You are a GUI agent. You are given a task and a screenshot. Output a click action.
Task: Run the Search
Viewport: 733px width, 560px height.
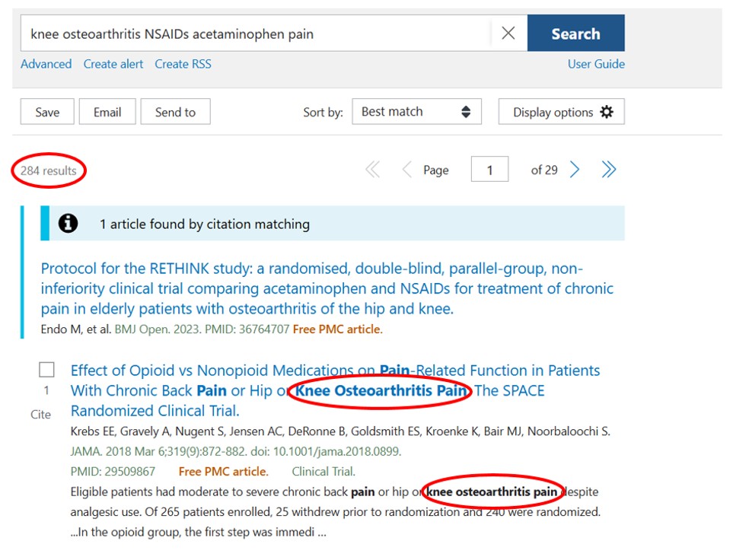575,33
